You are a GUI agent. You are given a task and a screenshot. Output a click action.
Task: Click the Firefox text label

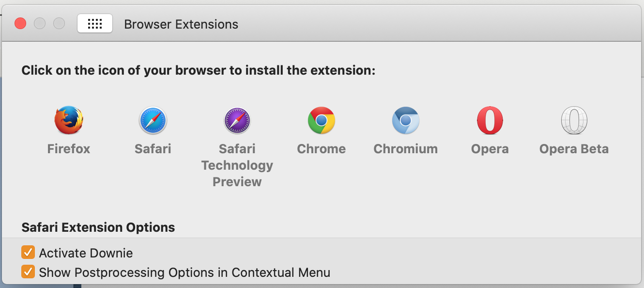[69, 149]
